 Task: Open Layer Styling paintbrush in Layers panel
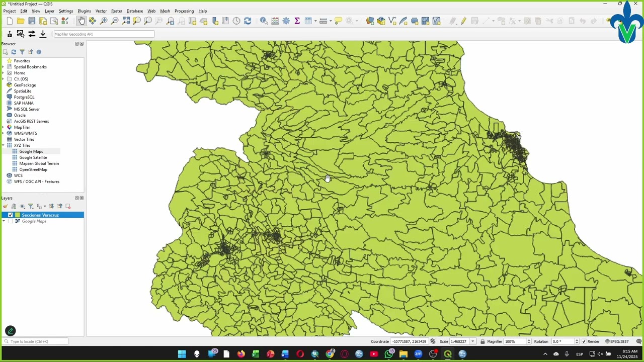(x=5, y=206)
